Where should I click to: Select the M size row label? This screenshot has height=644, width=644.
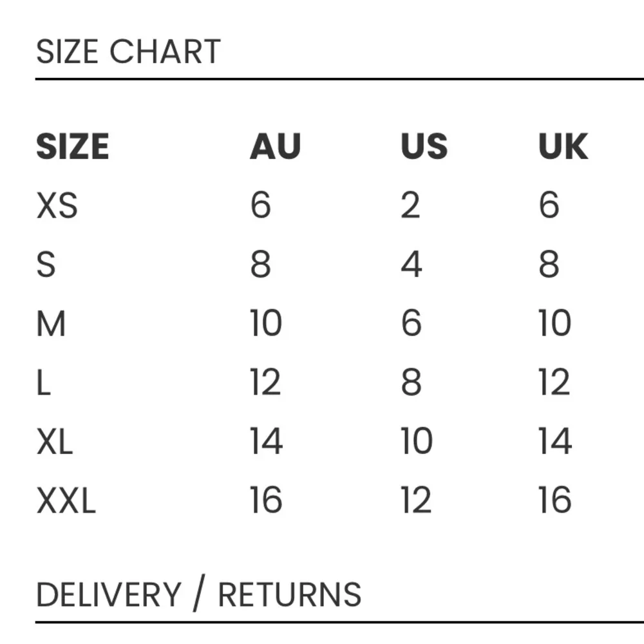[x=51, y=323]
